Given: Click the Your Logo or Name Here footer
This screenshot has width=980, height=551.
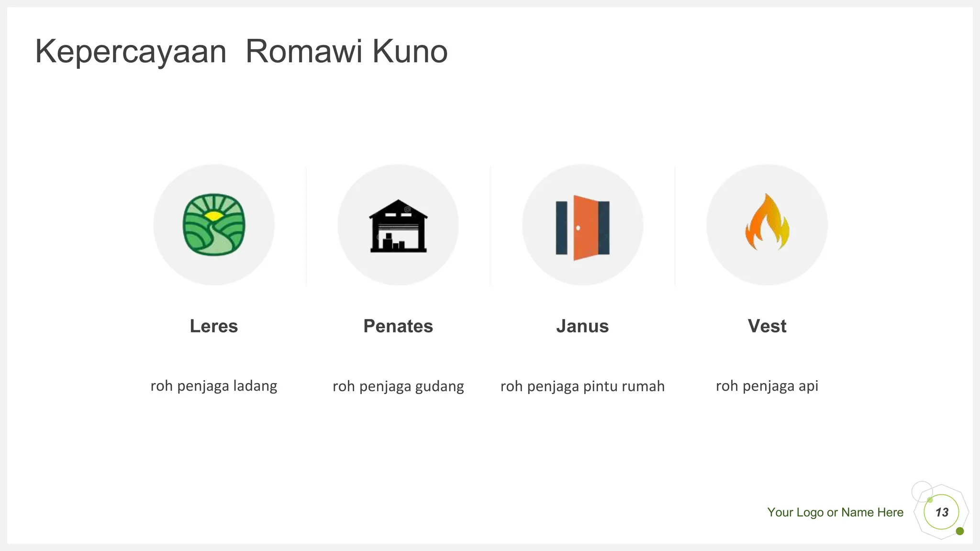Looking at the screenshot, I should tap(835, 512).
